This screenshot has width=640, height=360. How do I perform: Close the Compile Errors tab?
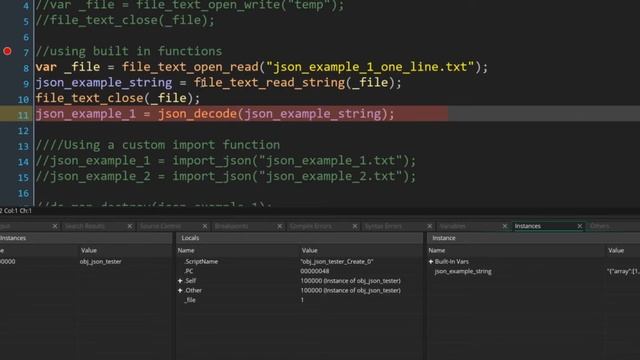click(355, 226)
